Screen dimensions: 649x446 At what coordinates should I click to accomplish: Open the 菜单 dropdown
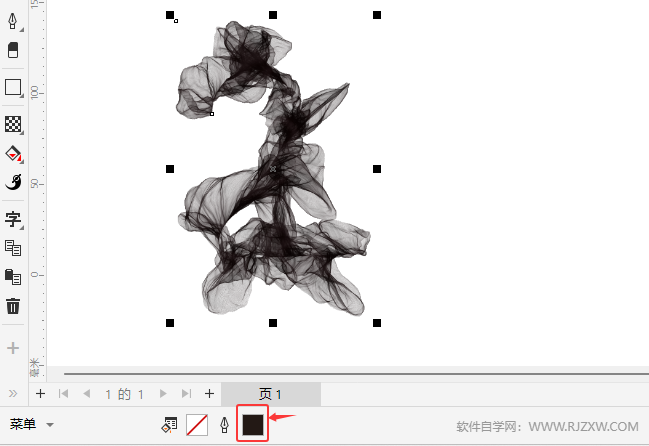(31, 424)
